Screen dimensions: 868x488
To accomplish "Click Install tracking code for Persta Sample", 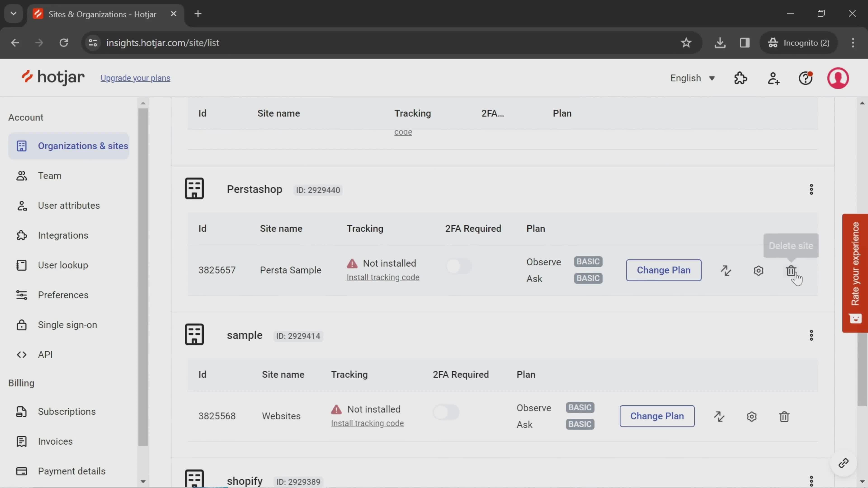I will [383, 277].
